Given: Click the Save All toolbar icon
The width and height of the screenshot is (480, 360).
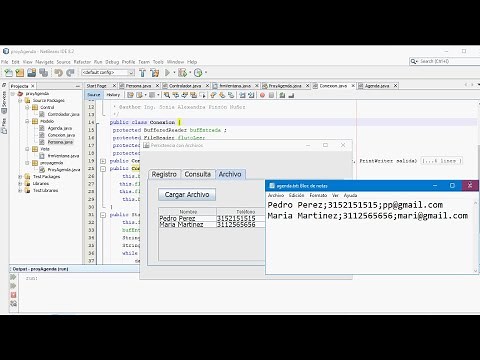Looking at the screenshot, I should pos(44,72).
